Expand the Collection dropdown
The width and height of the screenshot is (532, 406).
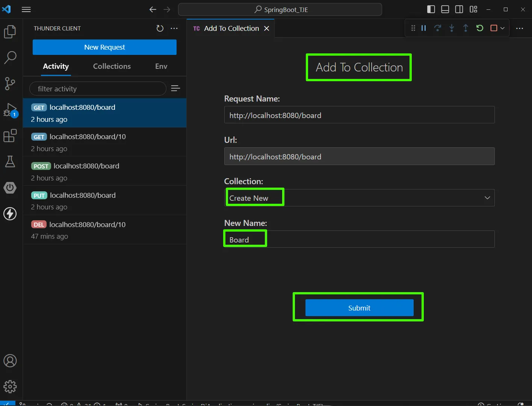(x=487, y=198)
